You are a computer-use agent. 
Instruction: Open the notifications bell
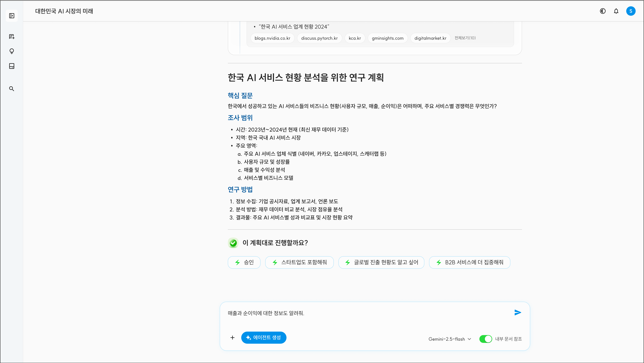(616, 11)
